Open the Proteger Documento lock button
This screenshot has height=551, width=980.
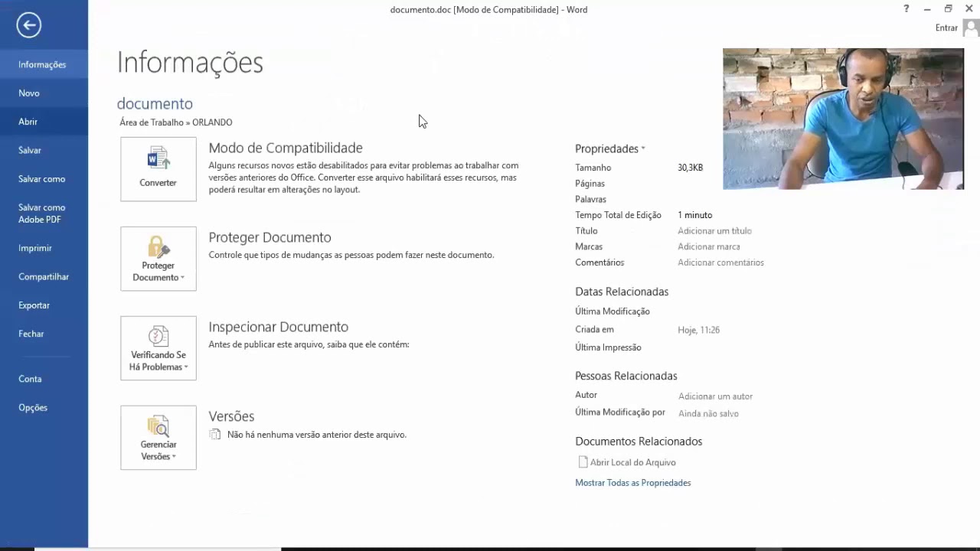158,259
